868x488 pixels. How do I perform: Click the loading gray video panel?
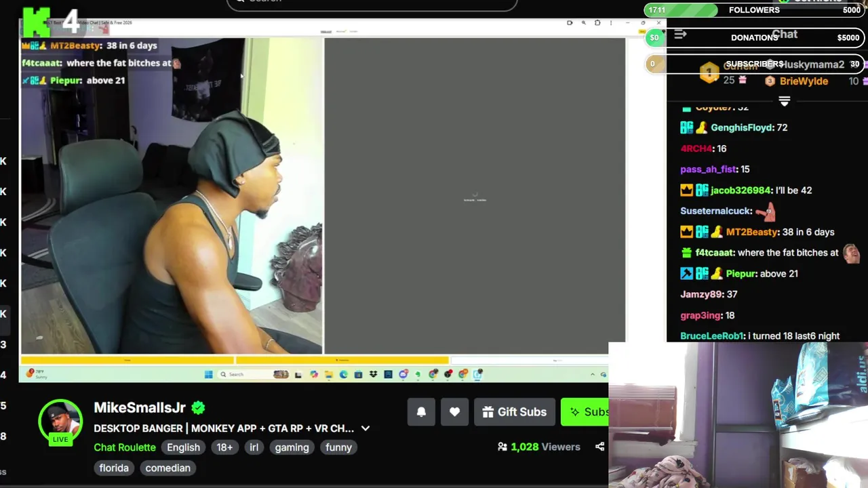pos(475,196)
